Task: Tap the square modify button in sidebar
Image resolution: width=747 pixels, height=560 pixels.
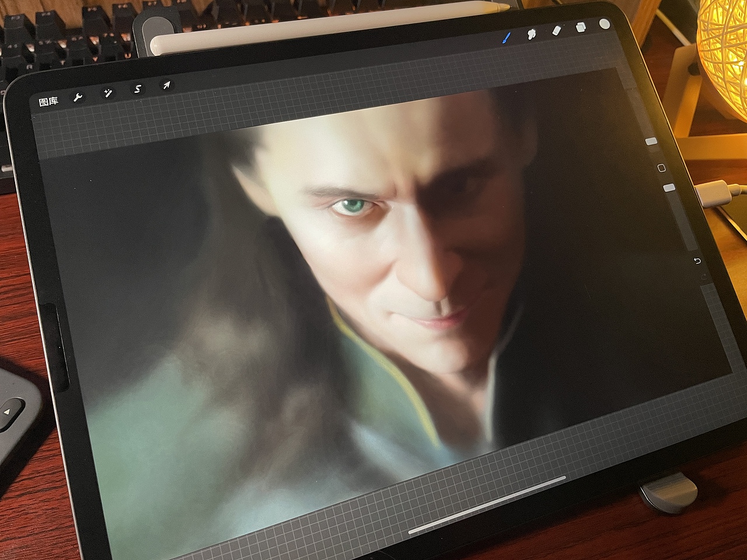Action: pos(661,168)
